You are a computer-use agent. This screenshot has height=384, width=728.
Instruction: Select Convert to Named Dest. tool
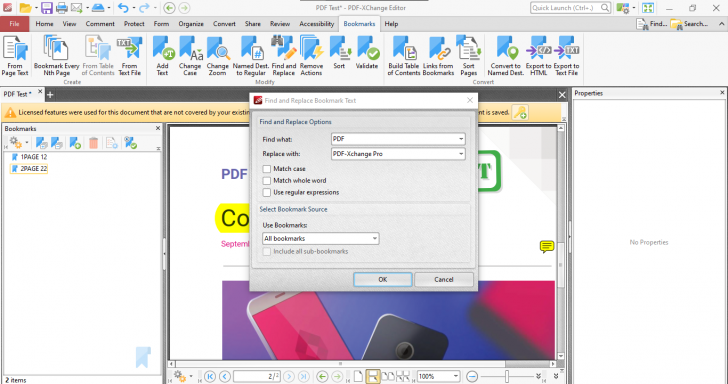tap(506, 56)
